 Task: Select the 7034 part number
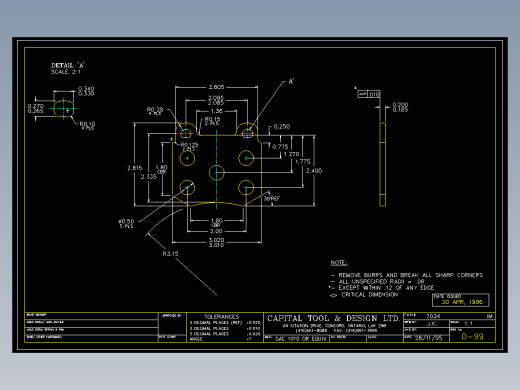click(433, 316)
